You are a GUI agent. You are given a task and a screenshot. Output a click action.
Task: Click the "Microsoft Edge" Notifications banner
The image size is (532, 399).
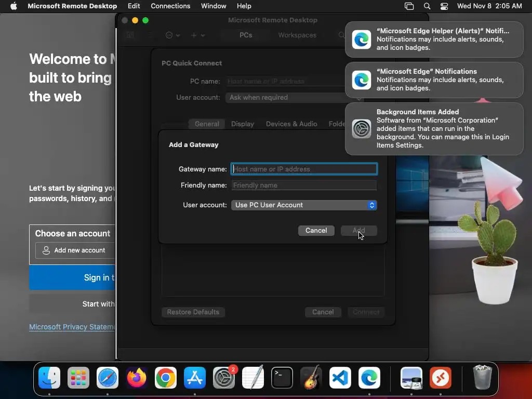(434, 79)
